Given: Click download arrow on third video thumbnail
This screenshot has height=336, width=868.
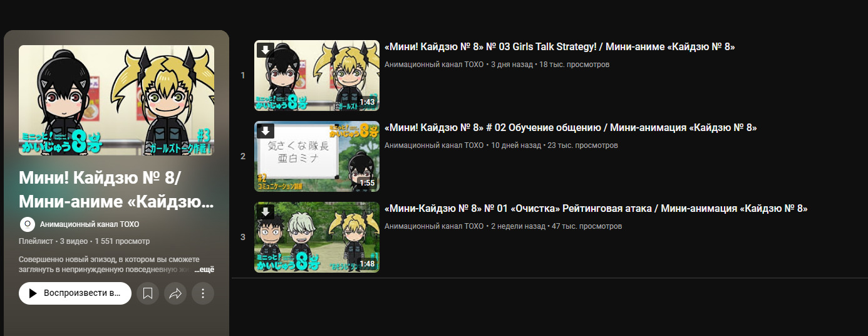Looking at the screenshot, I should click(x=266, y=211).
